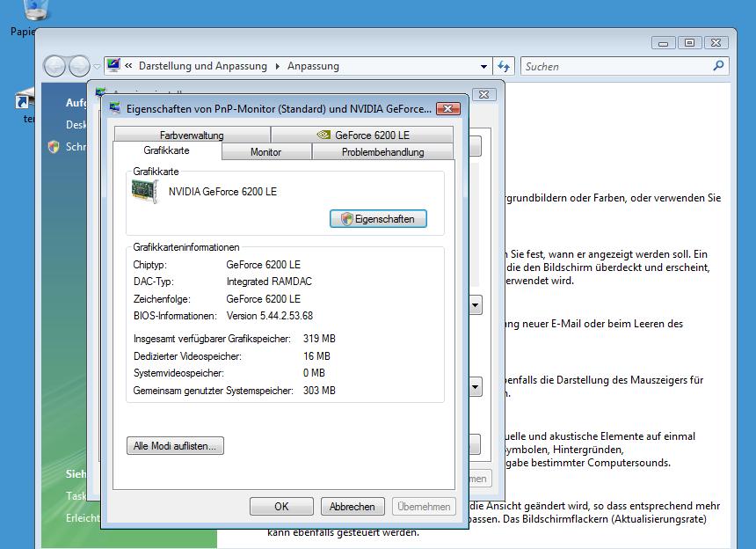Minimize the Anpassung Explorer window
Image resolution: width=756 pixels, height=549 pixels.
(x=664, y=42)
